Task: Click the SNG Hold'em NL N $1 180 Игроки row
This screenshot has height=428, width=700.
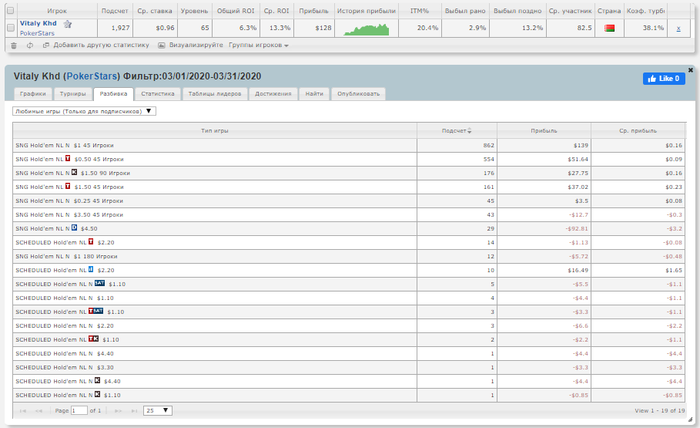Action: click(x=349, y=256)
